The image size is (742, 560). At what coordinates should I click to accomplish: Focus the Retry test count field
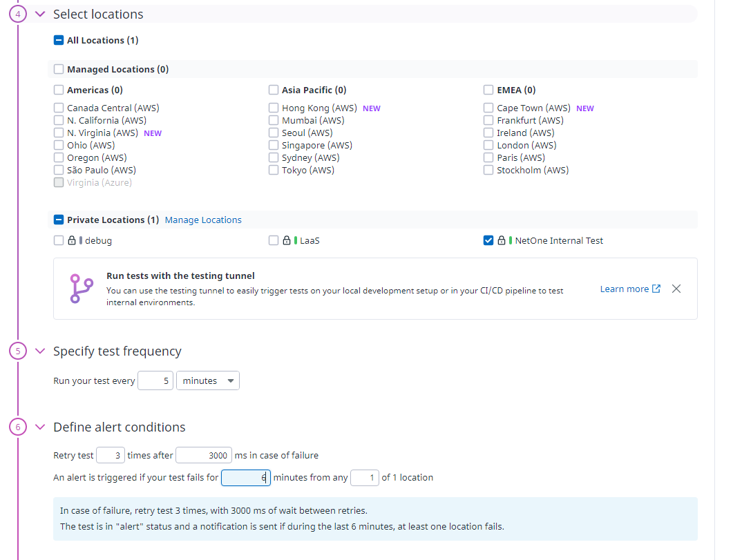coord(111,455)
